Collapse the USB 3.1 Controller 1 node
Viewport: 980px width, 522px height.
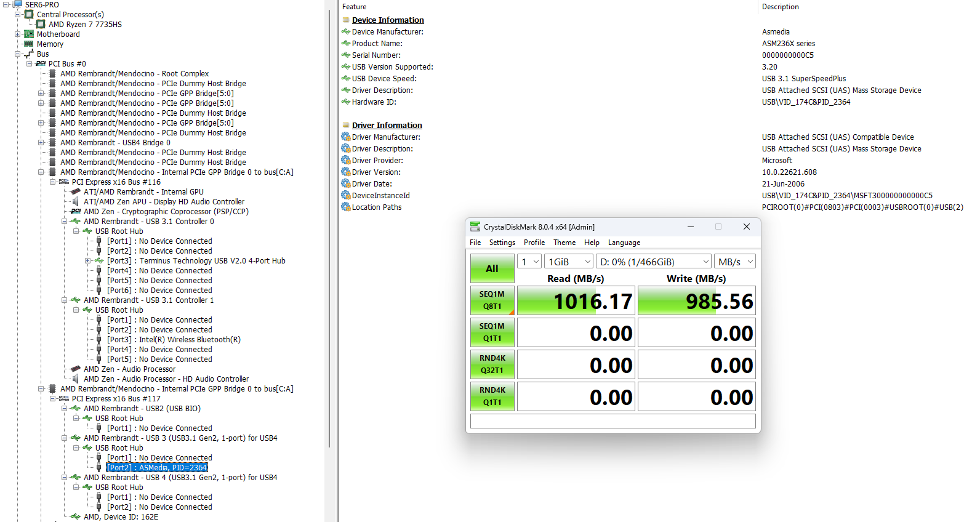pos(64,300)
